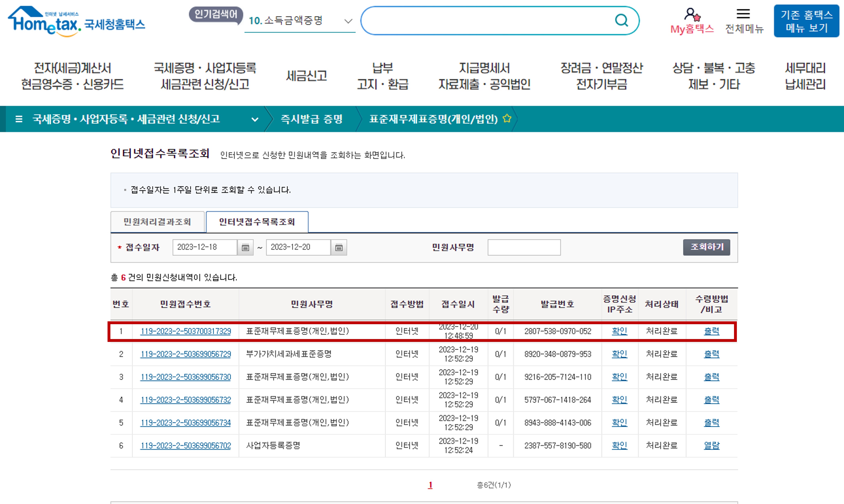Screen dimensions: 844x504
Task: Open 전체메뉴 hamburger icon
Action: pos(743,14)
